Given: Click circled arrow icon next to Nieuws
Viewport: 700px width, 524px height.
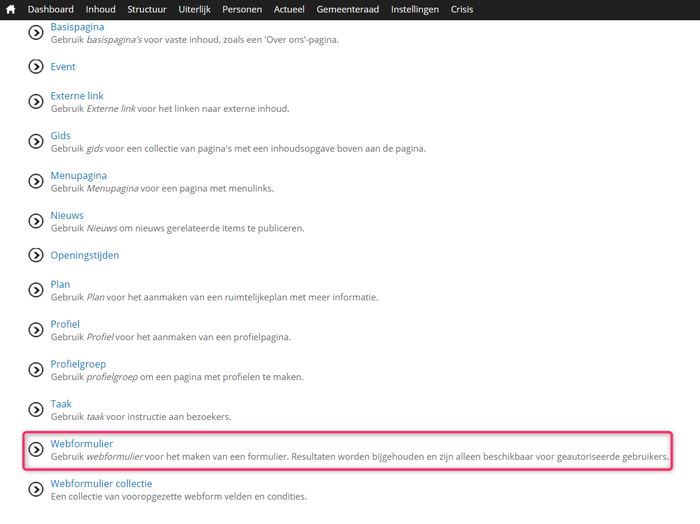Looking at the screenshot, I should point(36,221).
